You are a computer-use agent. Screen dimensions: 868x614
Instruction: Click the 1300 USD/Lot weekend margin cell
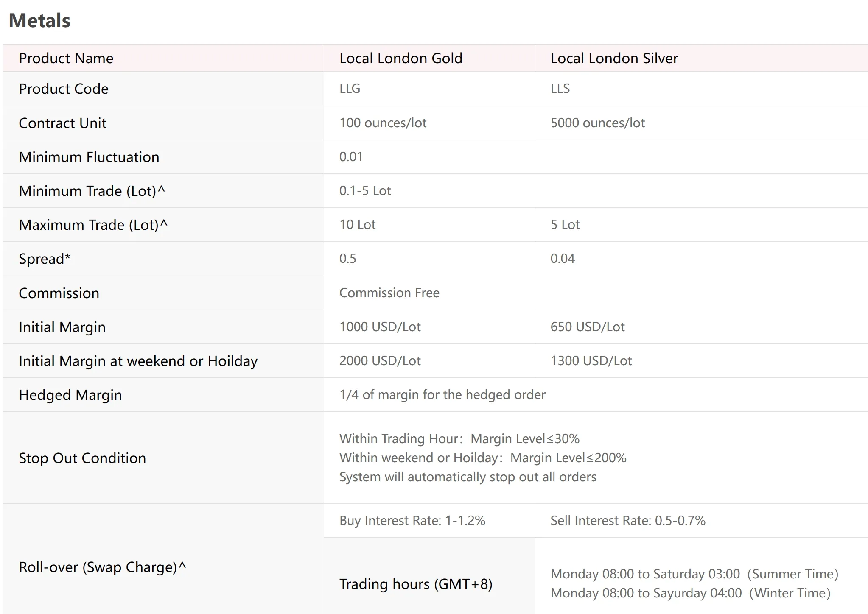coord(701,361)
